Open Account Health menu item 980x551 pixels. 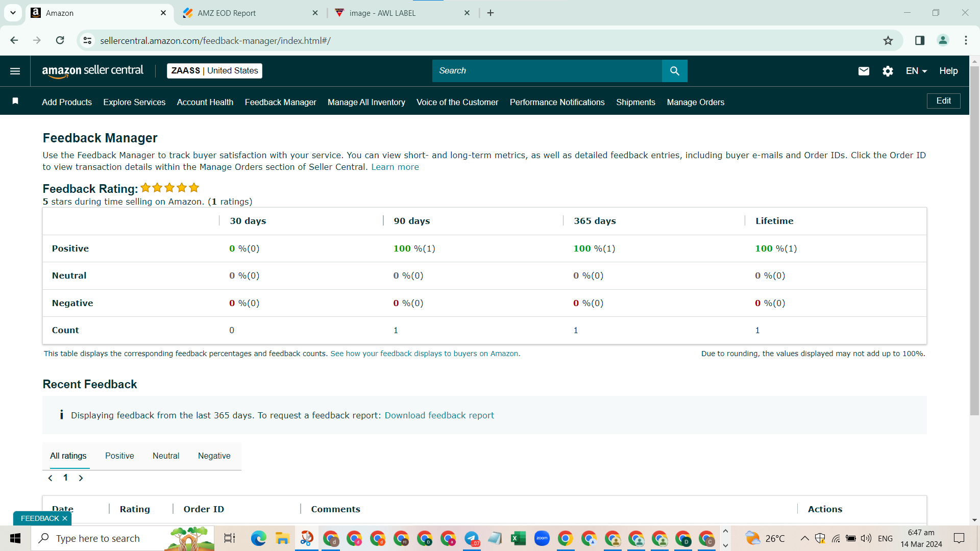click(205, 102)
